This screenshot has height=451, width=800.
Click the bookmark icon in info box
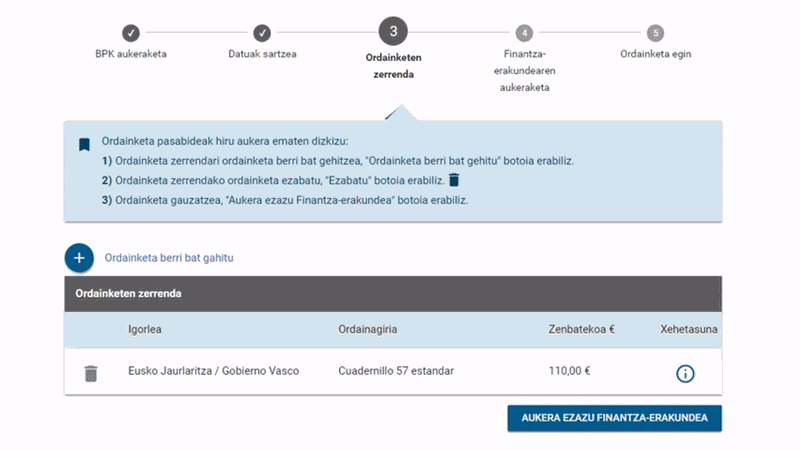click(x=84, y=144)
